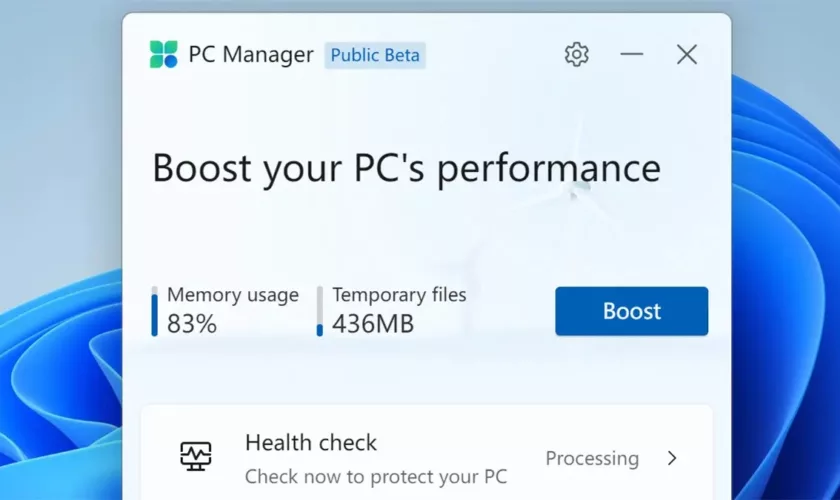Select the Memory usage label

pyautogui.click(x=233, y=295)
